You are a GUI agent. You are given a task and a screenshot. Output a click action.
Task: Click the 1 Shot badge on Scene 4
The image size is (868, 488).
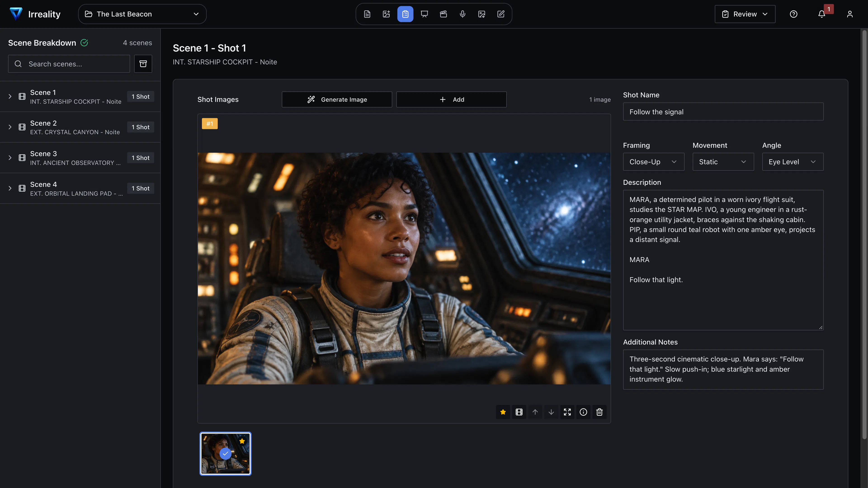pos(141,188)
